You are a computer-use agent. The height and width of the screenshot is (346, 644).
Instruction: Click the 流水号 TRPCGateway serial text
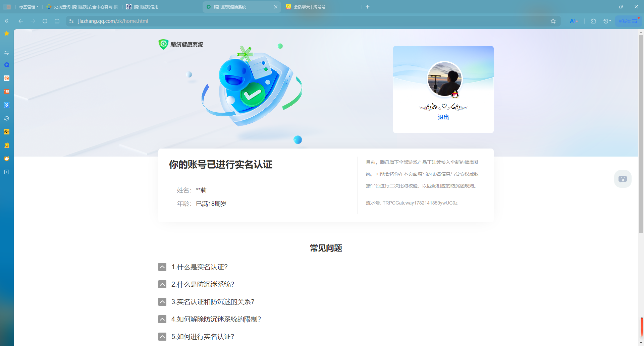[412, 203]
